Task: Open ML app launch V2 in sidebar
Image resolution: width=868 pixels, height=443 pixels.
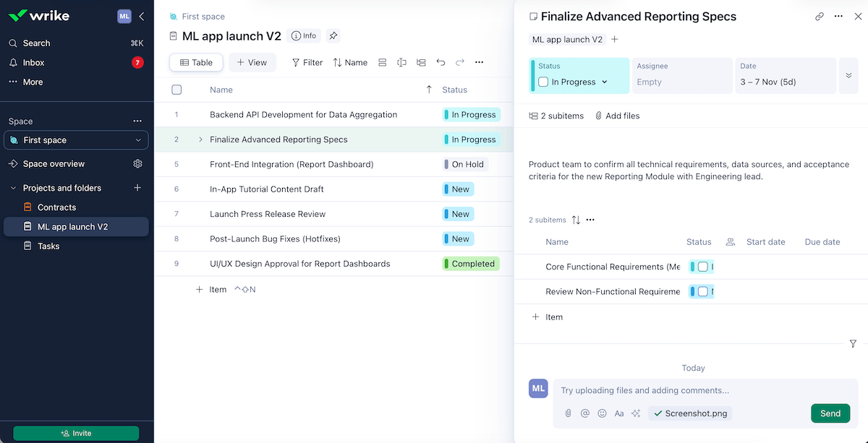Action: tap(72, 227)
